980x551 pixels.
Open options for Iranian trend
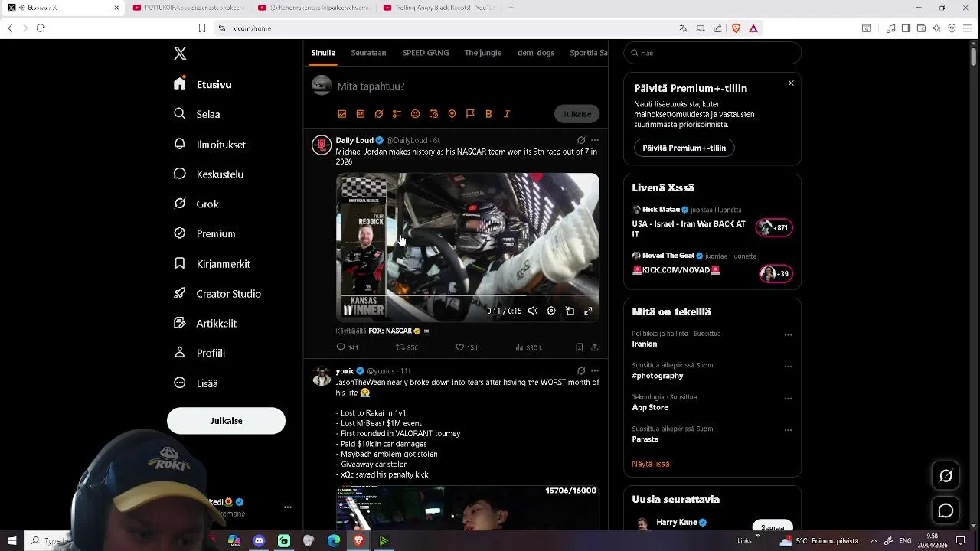(x=788, y=334)
